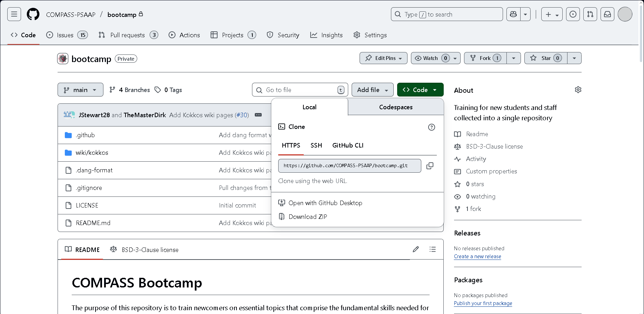644x314 pixels.
Task: Open the notifications inbox icon
Action: click(607, 14)
